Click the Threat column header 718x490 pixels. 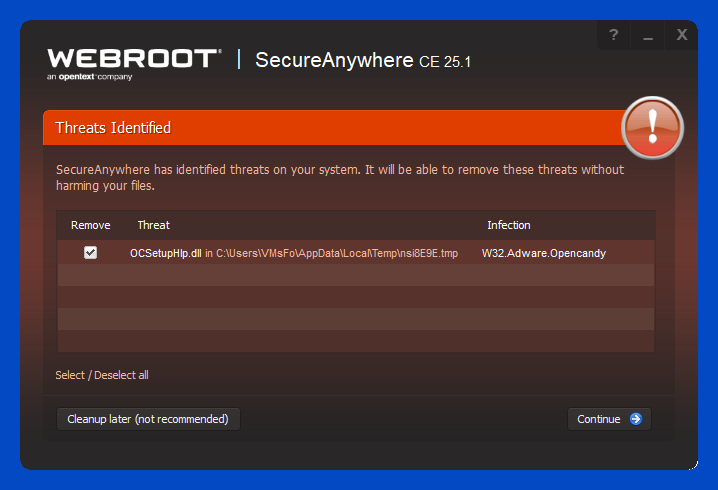coord(154,225)
